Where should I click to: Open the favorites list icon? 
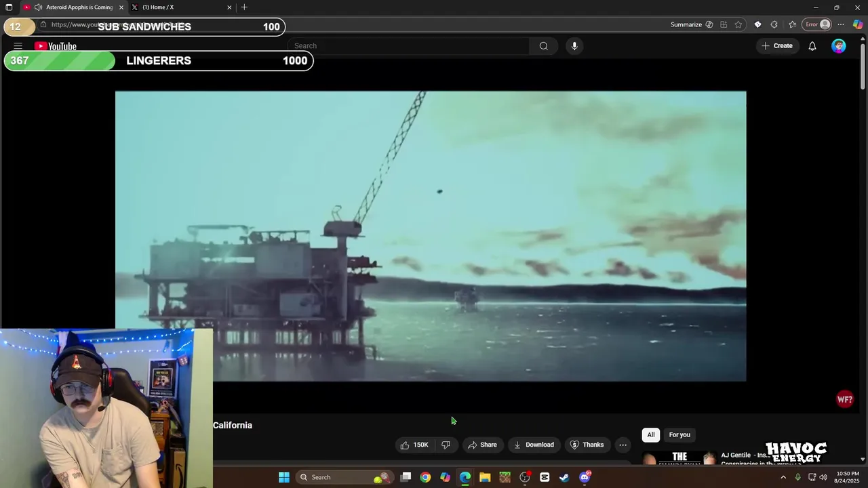792,24
